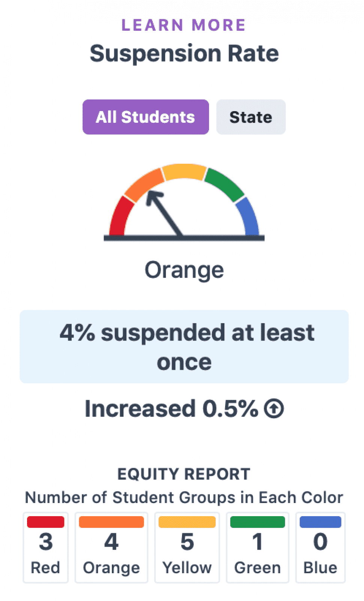This screenshot has height=601, width=364.
Task: Click the Suspension Rate heading
Action: pyautogui.click(x=184, y=53)
